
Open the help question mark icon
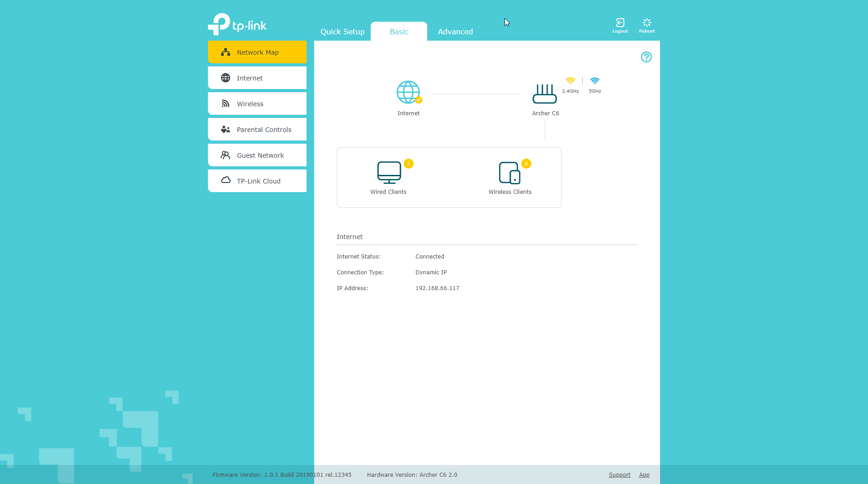coord(646,57)
